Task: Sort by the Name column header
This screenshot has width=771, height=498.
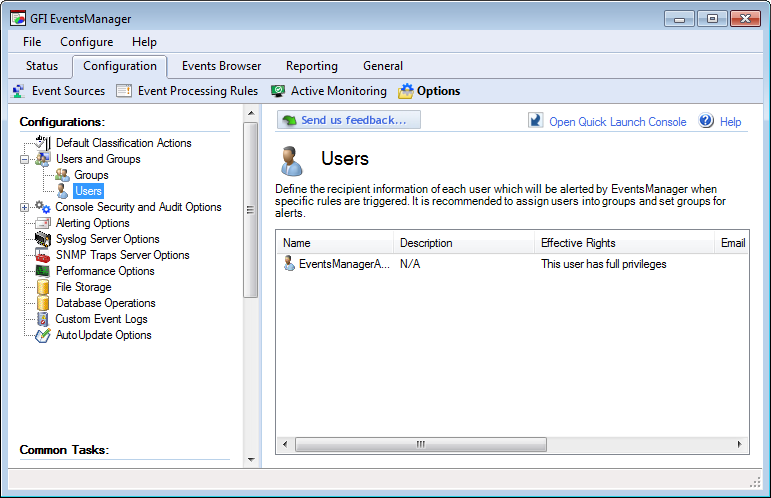Action: (x=335, y=243)
